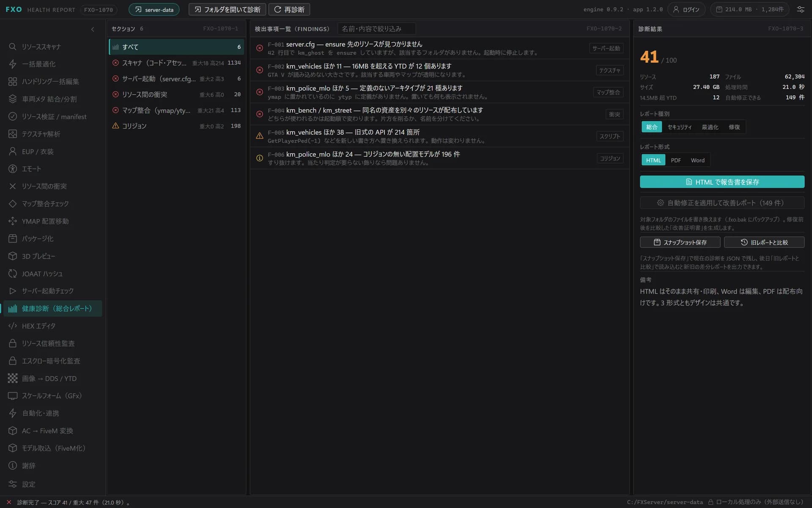Choose HTML report format
Image resolution: width=812 pixels, height=508 pixels.
653,160
